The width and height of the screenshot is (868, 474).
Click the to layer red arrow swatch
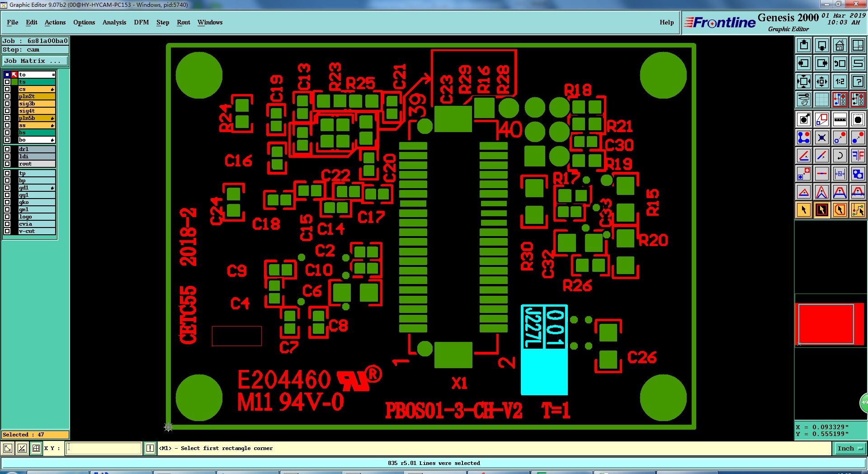click(14, 75)
